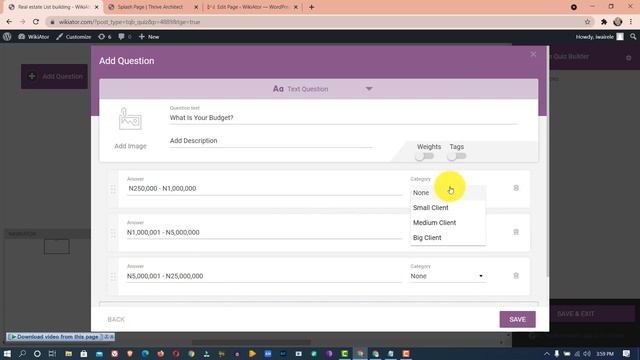Go back to previous page in browser

point(9,22)
